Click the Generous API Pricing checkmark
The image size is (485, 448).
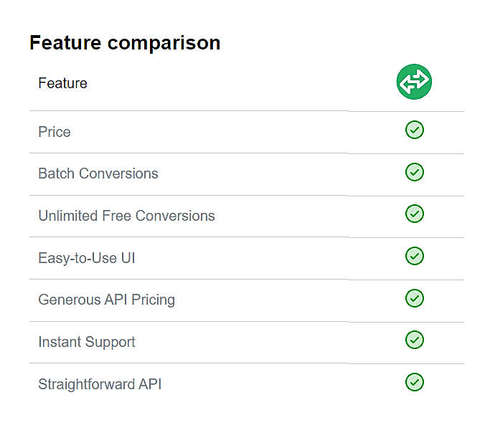pos(415,298)
